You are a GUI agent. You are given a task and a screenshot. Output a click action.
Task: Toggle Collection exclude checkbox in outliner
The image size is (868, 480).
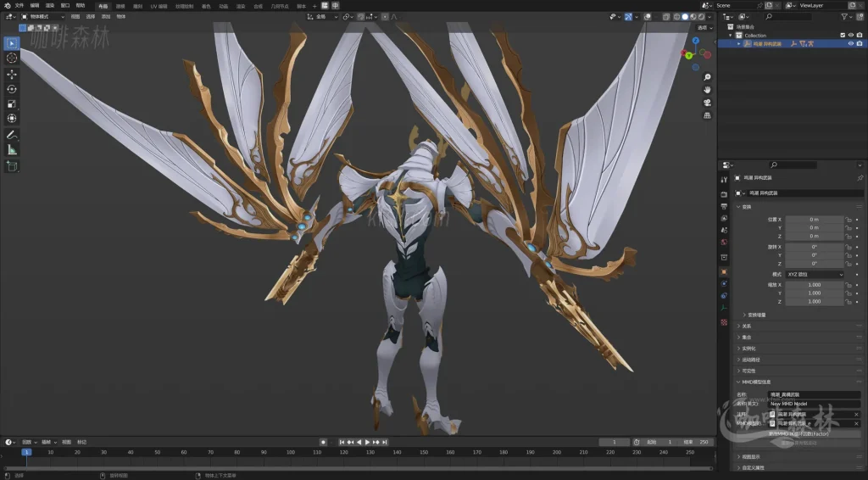843,35
